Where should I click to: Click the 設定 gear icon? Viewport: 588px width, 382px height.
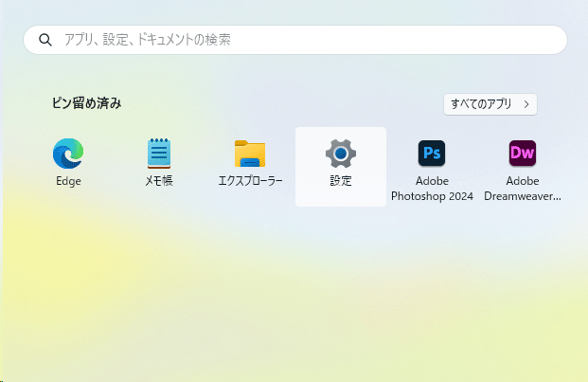pos(341,153)
